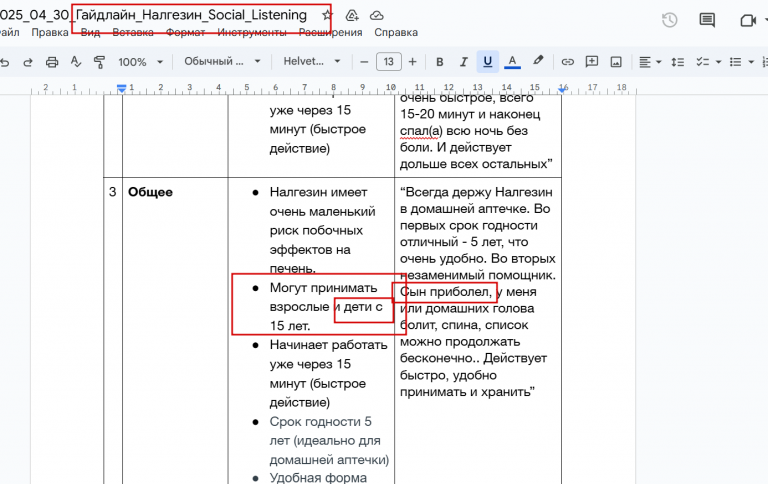Image resolution: width=768 pixels, height=484 pixels.
Task: Click the font size field showing 13
Action: (389, 62)
